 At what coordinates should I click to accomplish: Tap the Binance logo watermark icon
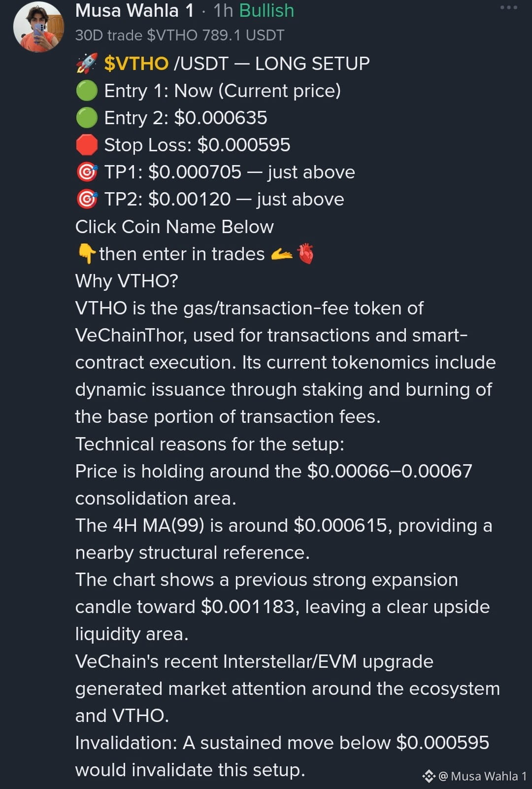tap(429, 776)
